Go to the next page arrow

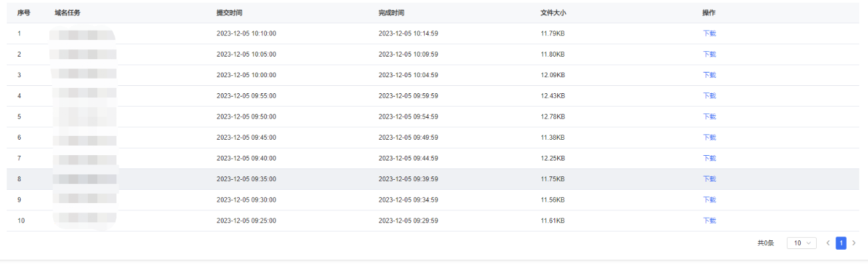click(854, 243)
